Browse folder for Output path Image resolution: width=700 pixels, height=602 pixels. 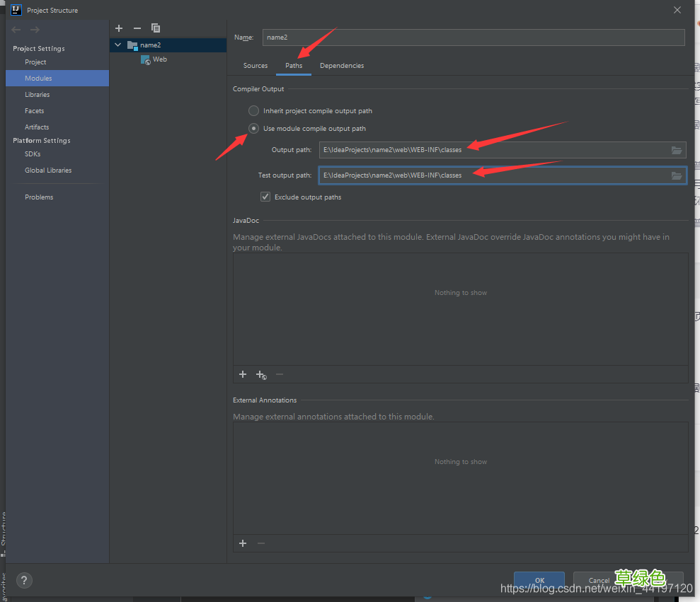click(677, 150)
